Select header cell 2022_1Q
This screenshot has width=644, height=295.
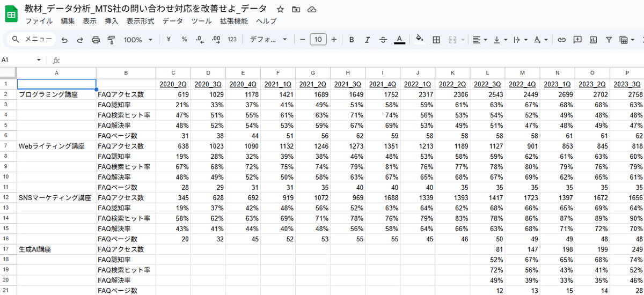pos(418,84)
